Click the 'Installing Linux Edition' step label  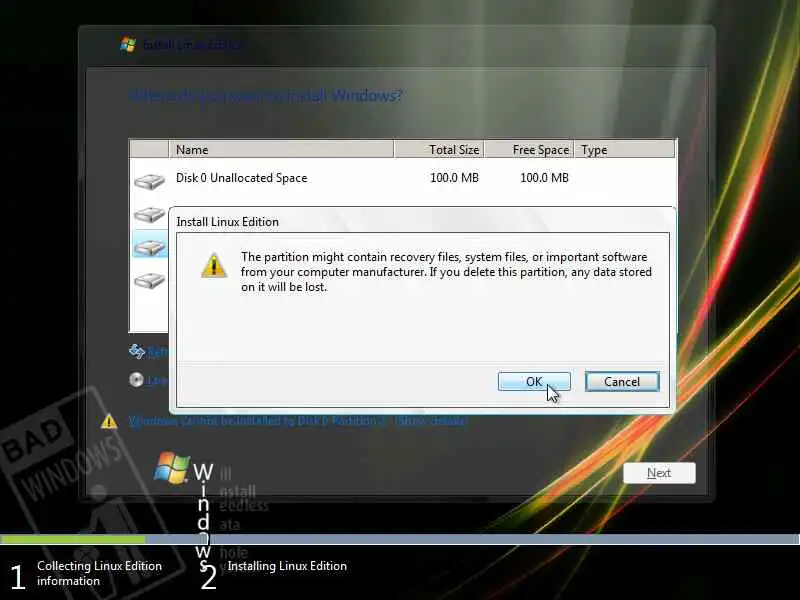(x=287, y=566)
